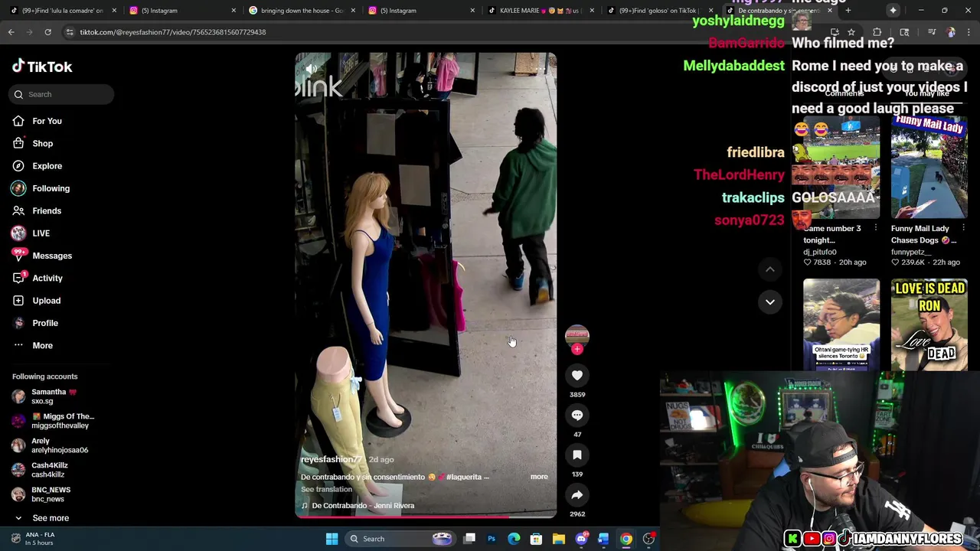
Task: Toggle video sound with speaker icon
Action: (x=311, y=69)
